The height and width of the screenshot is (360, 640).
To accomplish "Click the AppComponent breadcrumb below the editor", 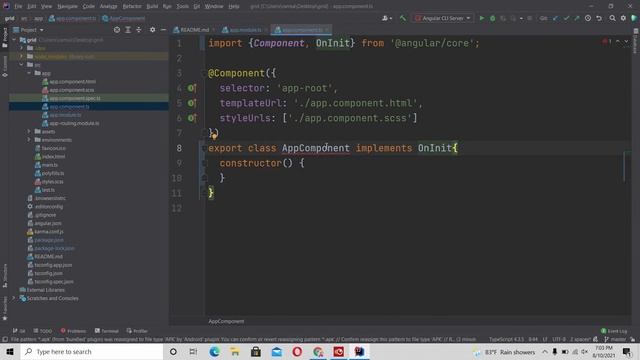I will tap(226, 321).
